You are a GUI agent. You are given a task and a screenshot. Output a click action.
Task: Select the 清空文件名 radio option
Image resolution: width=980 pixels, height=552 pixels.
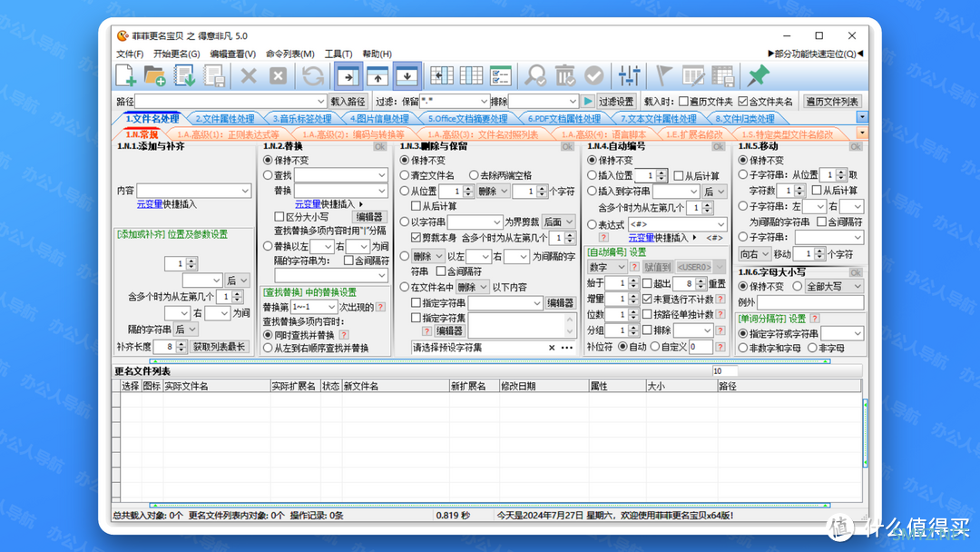pos(405,175)
